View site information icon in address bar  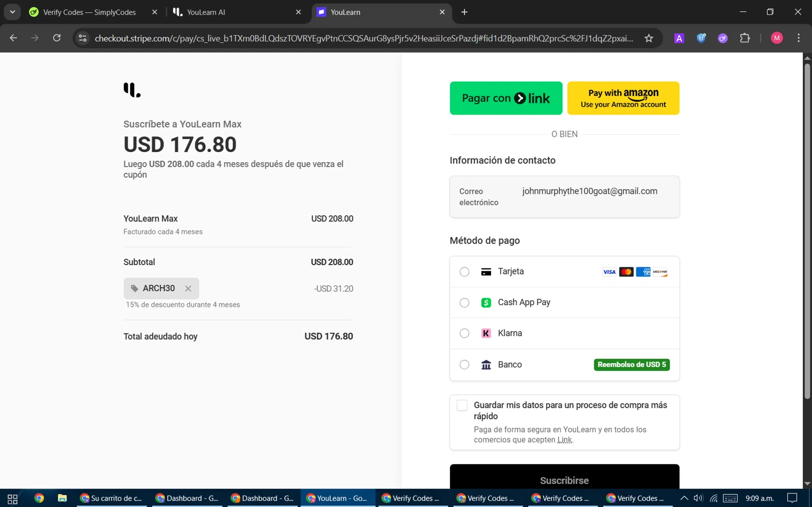[x=82, y=38]
